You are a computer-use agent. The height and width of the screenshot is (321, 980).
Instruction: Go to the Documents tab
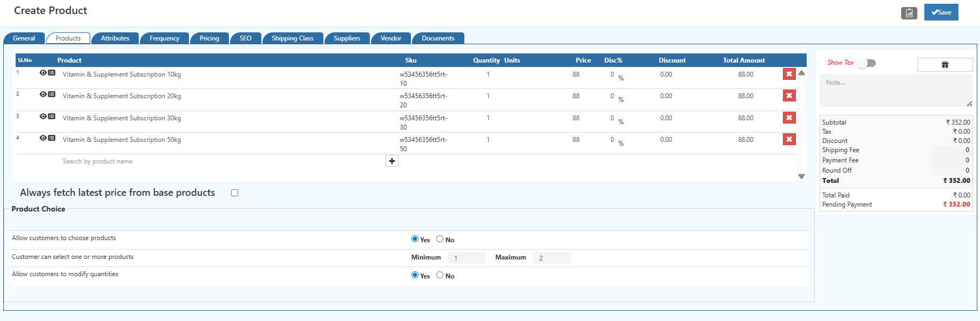pyautogui.click(x=438, y=38)
